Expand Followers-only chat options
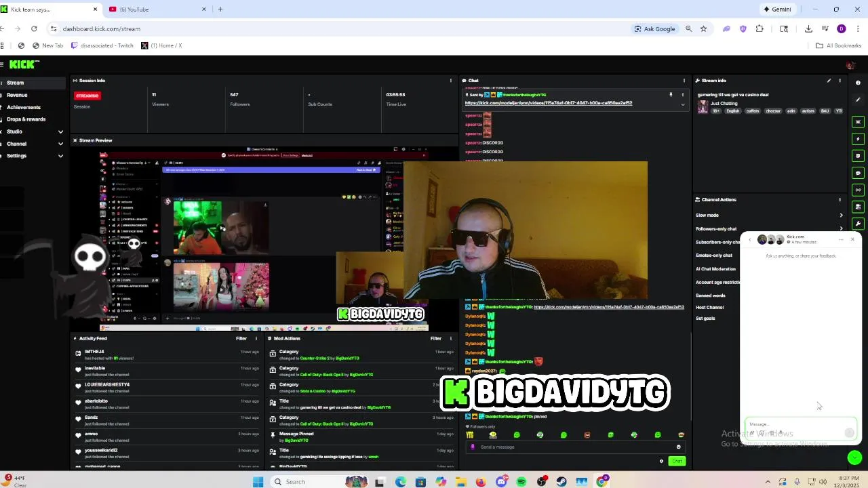 point(842,228)
